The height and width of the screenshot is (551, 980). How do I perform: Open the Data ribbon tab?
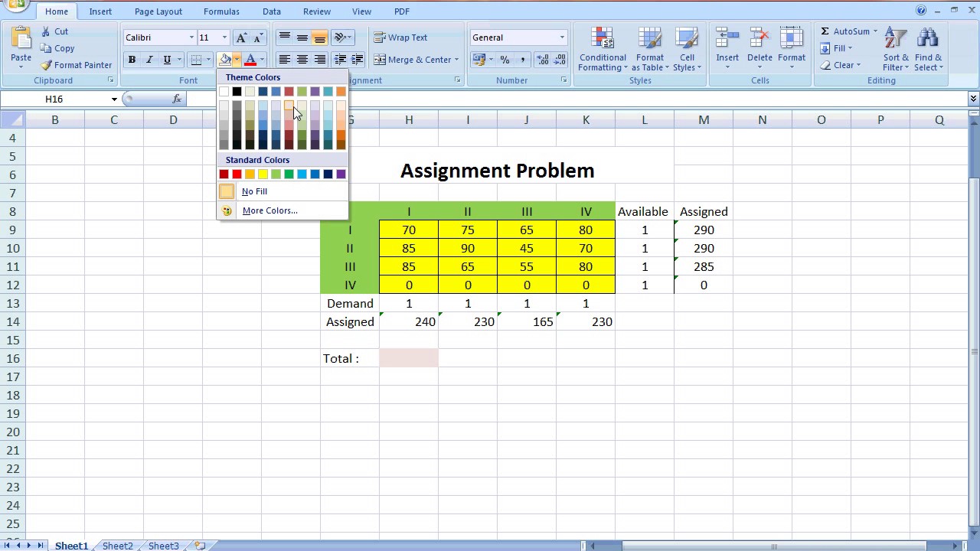point(272,11)
